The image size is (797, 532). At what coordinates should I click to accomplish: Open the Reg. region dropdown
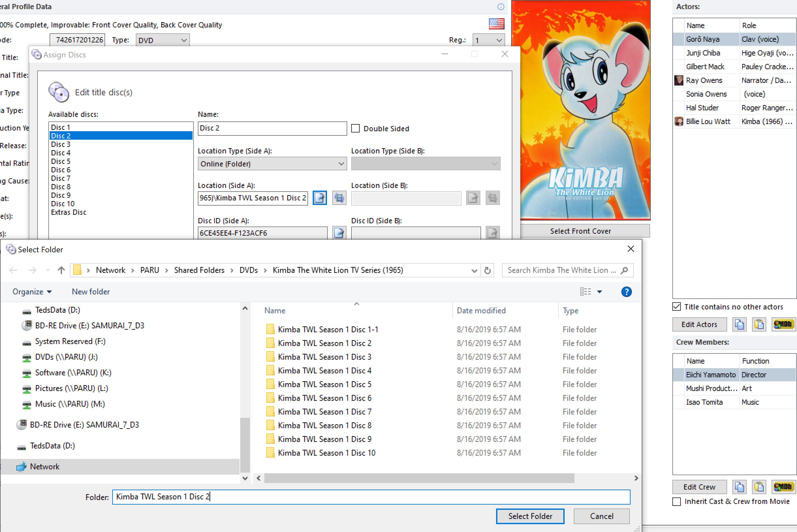click(x=489, y=40)
